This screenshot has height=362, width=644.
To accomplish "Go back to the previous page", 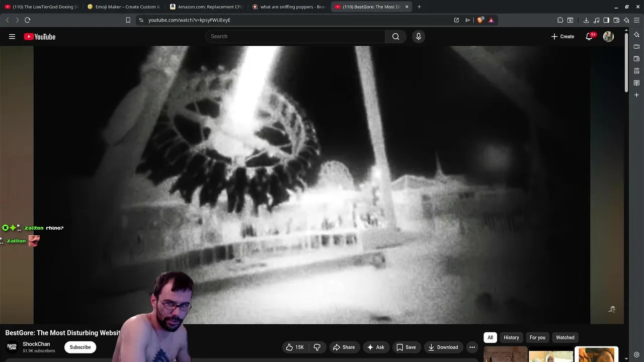I will 7,20.
